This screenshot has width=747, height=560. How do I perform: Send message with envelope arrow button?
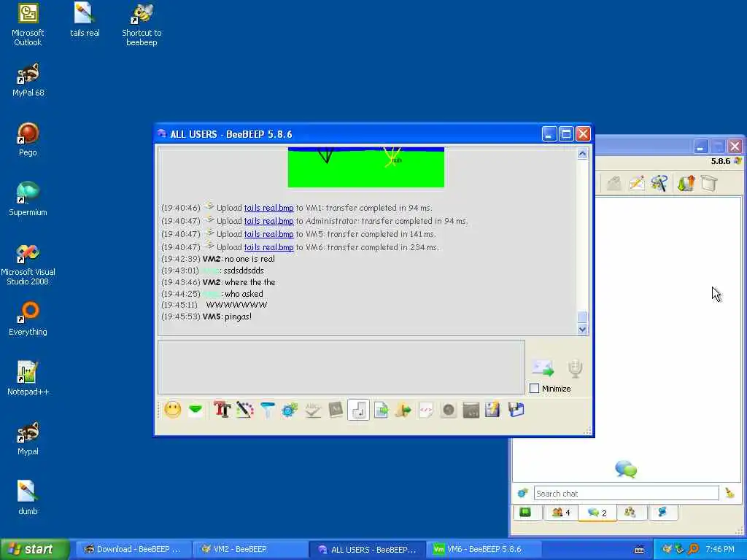[x=543, y=367]
